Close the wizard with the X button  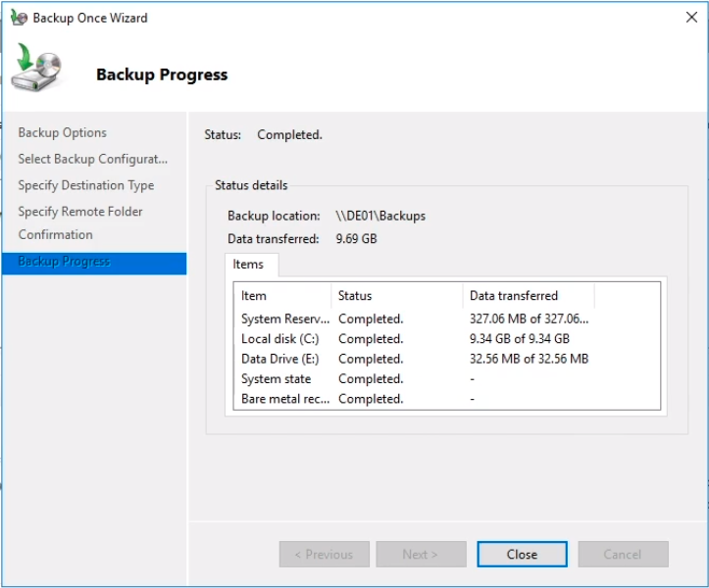point(691,18)
